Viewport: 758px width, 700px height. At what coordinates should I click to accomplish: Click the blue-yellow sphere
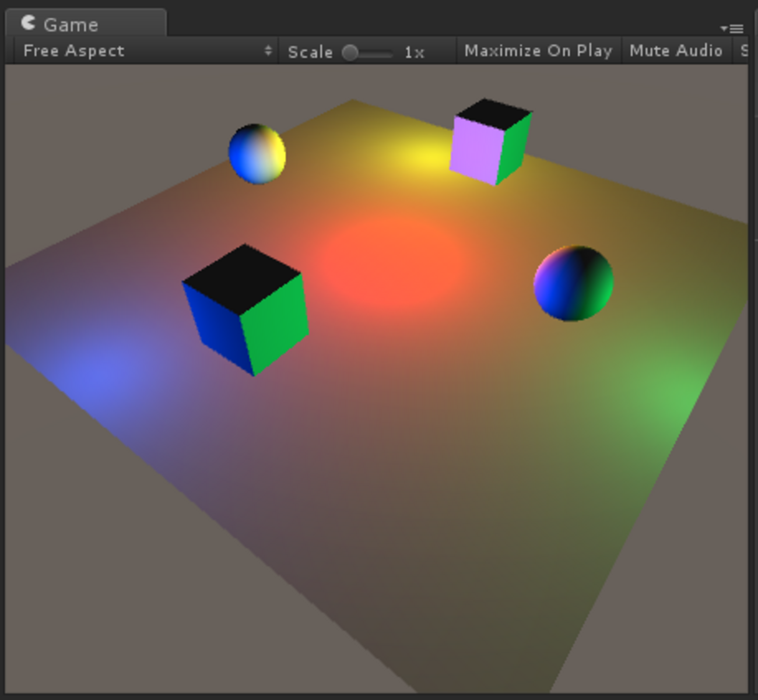tap(257, 154)
